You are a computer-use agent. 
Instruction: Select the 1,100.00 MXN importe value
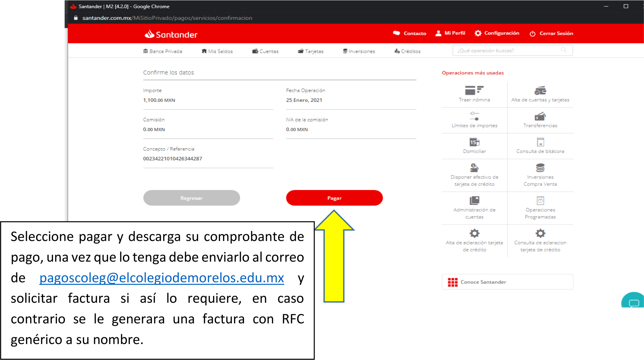coord(159,100)
